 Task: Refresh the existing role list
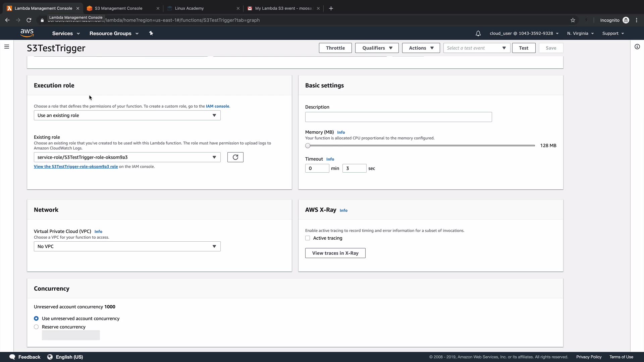click(235, 157)
